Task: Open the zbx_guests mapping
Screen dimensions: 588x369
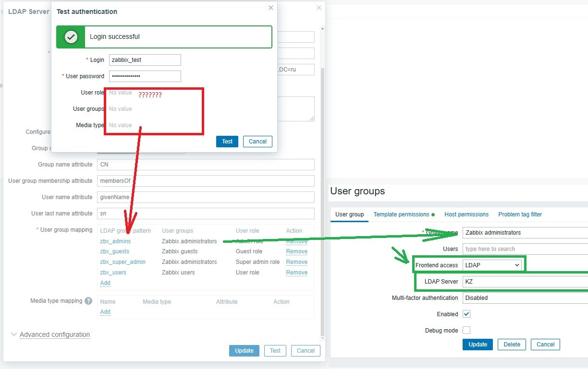Action: (x=114, y=251)
